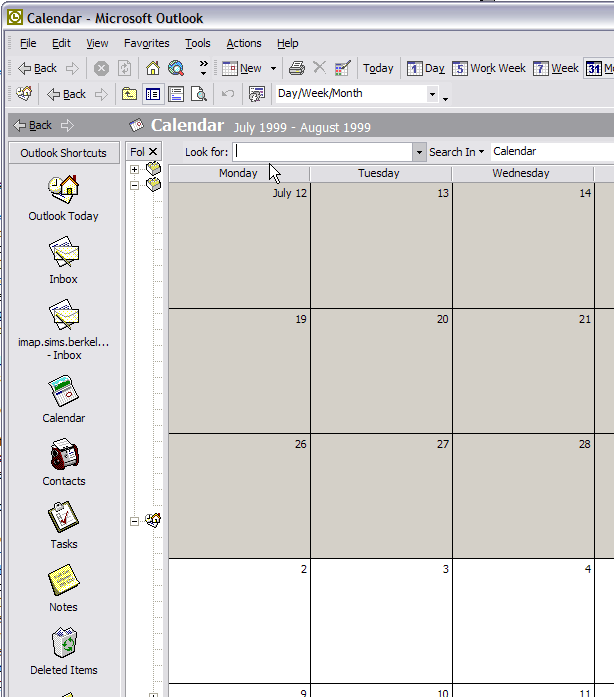Click the Search In Calendar field
The width and height of the screenshot is (614, 697).
pos(552,152)
